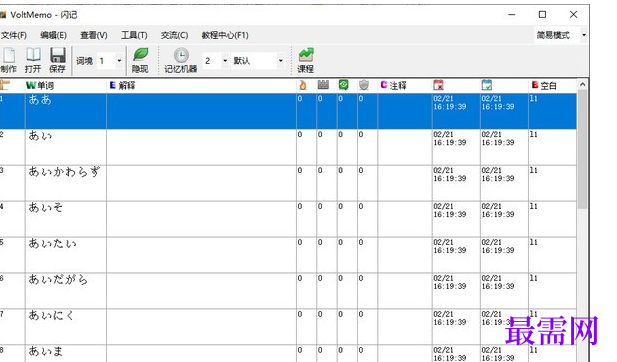Screen dimensions: 617x362
Task: Sort by the E 解释 column header
Action: click(122, 85)
